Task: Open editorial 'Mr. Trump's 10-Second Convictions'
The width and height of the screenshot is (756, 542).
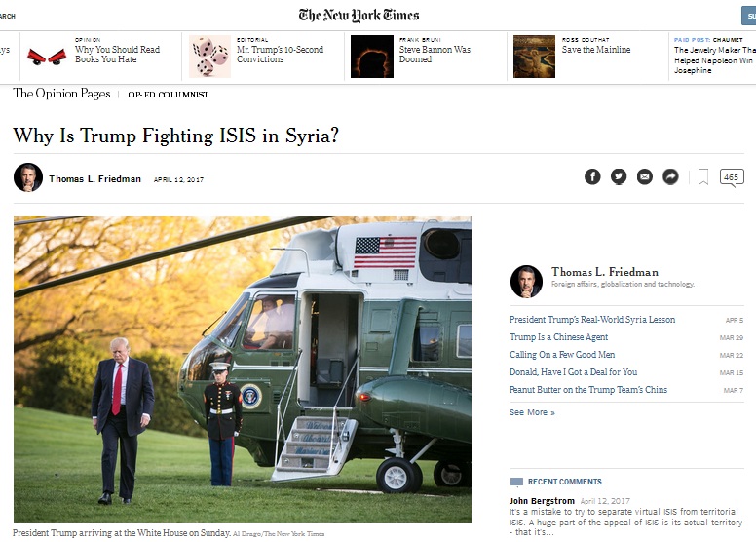Action: pos(280,54)
